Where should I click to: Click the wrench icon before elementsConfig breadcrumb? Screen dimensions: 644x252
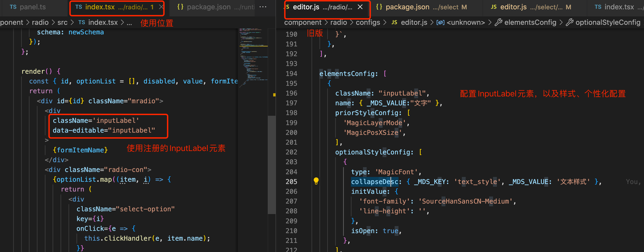498,23
